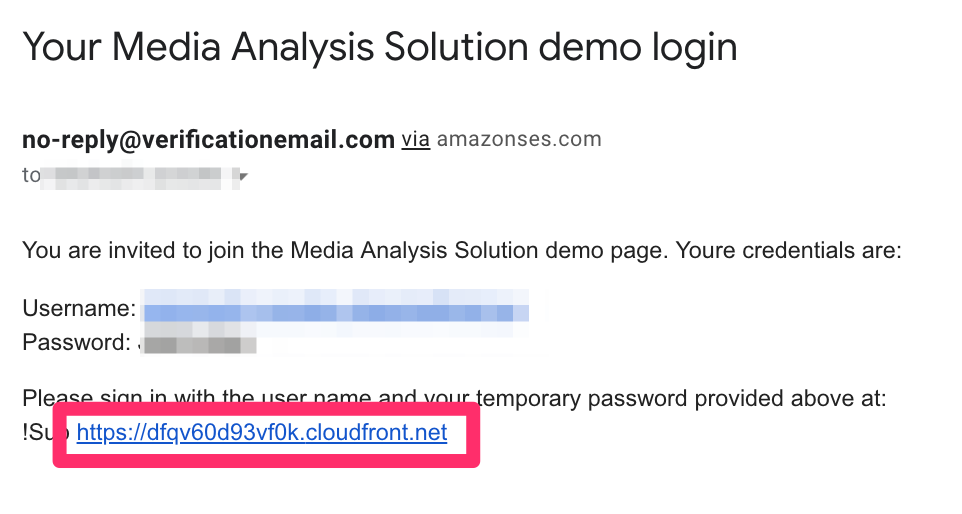The width and height of the screenshot is (962, 514).
Task: Select the blurred blue username value
Action: tap(335, 307)
